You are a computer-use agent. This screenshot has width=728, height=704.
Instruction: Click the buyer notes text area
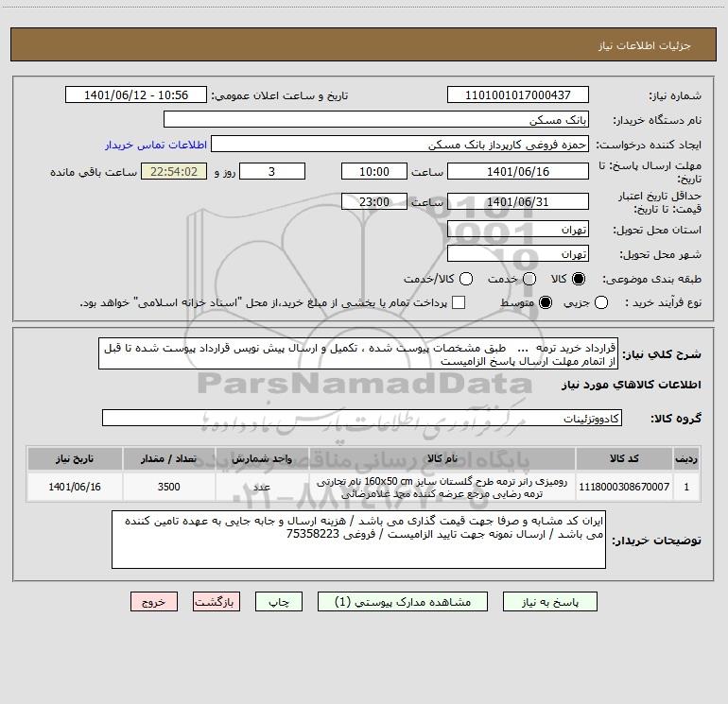(x=358, y=540)
